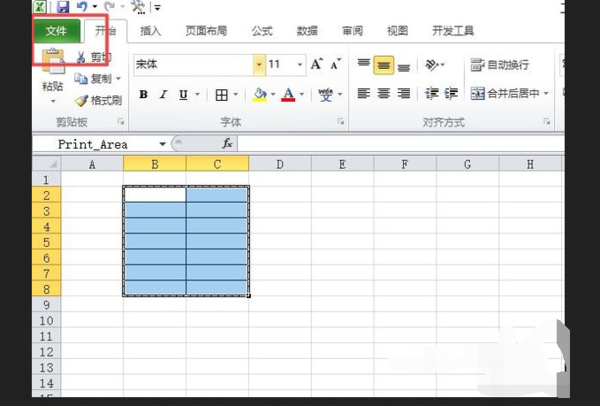Click the Increase Indent icon

point(451,93)
